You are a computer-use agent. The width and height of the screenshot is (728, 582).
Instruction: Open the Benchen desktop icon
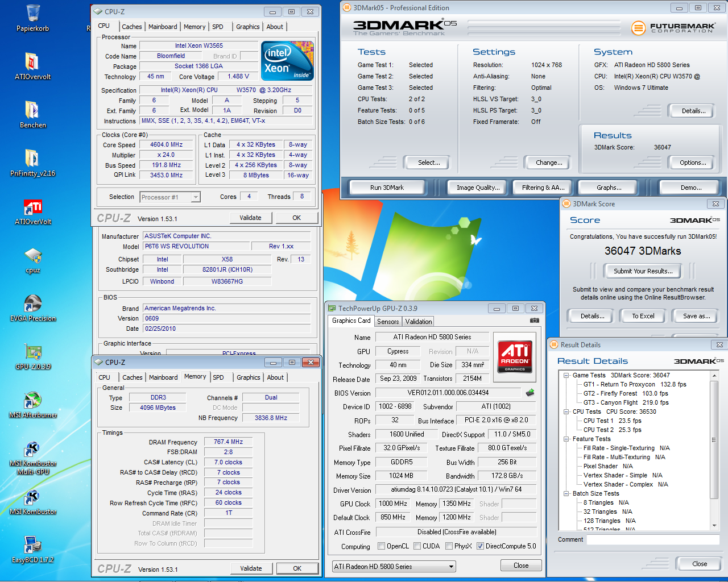pos(33,114)
